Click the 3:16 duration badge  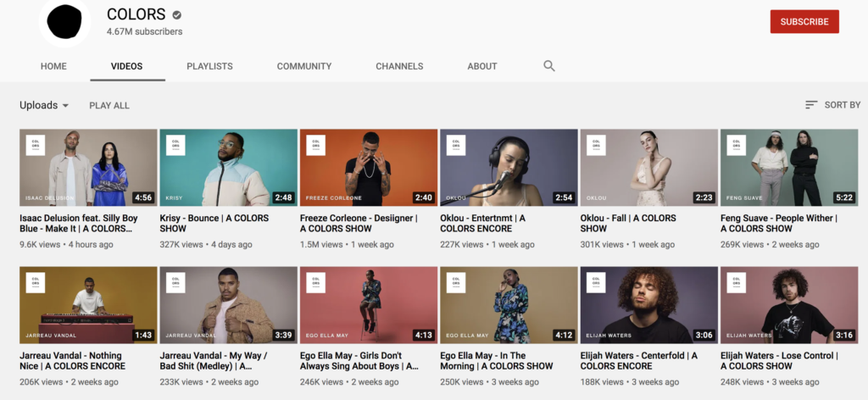pyautogui.click(x=844, y=335)
